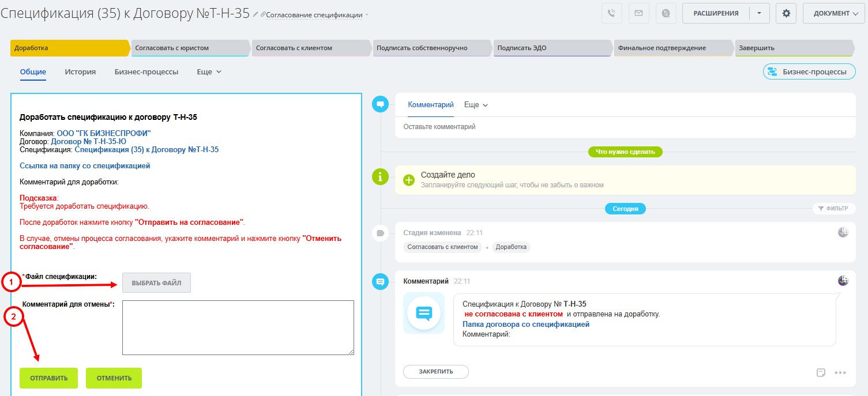Open the Бизнес-процессы pill button at right

click(809, 72)
